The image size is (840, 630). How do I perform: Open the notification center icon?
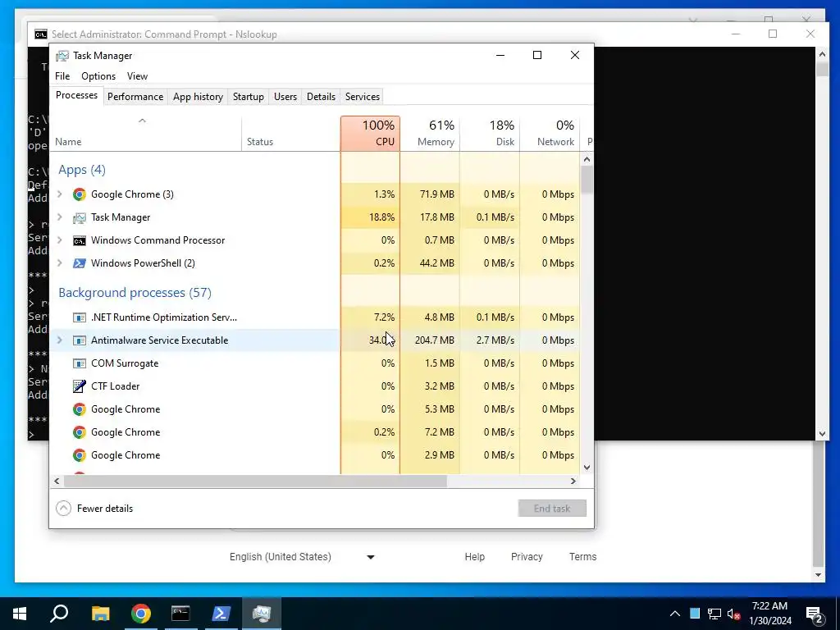point(815,615)
